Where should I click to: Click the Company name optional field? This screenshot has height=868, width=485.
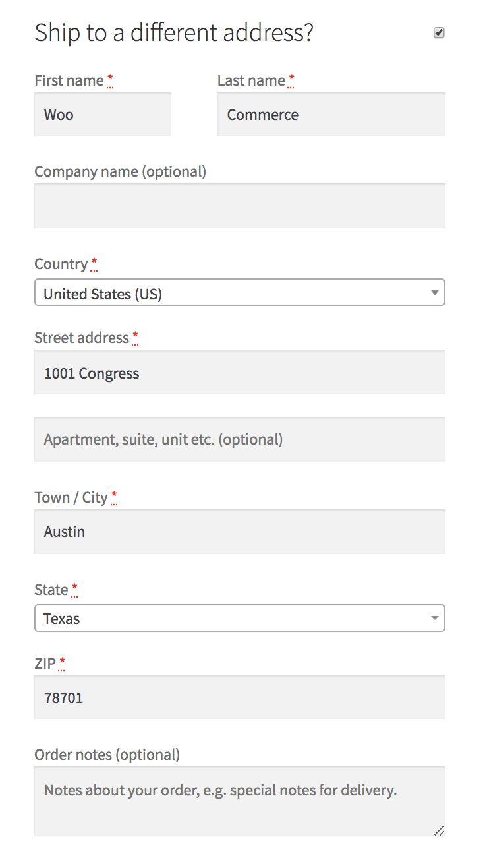point(239,206)
